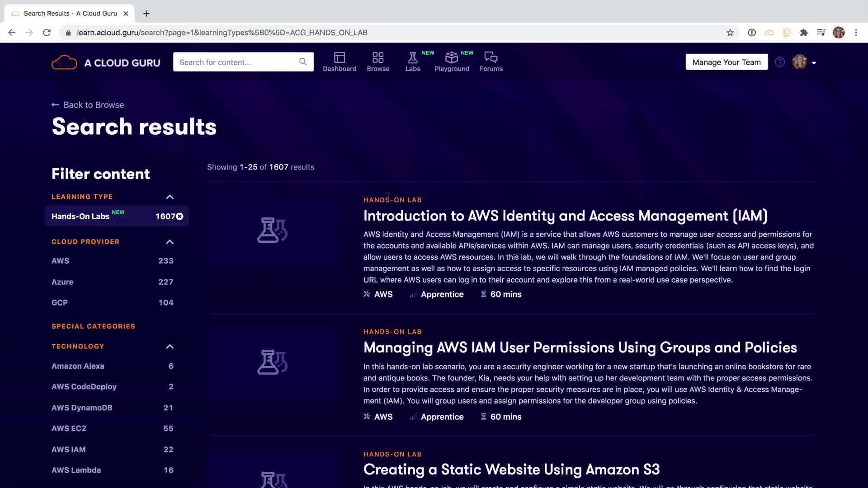The width and height of the screenshot is (868, 488).
Task: Filter by AWS cloud provider
Action: pos(61,261)
